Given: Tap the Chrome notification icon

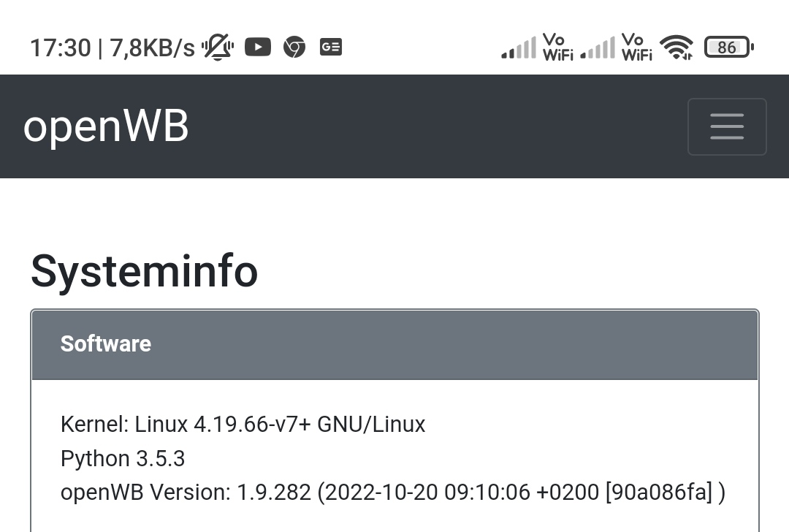Looking at the screenshot, I should click(294, 47).
